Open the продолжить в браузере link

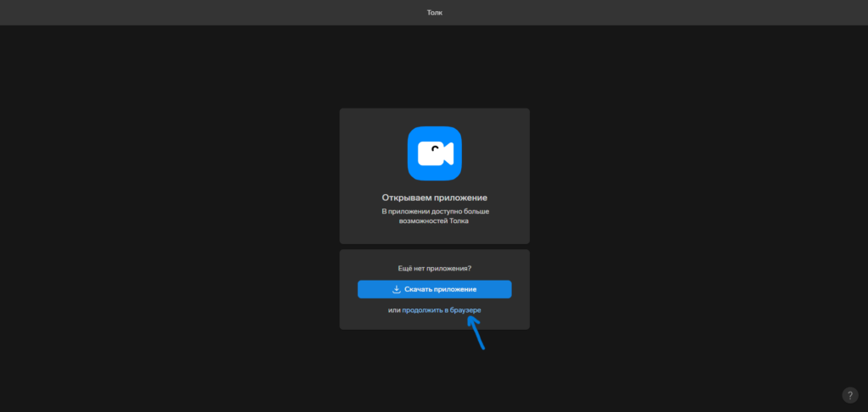coord(441,310)
